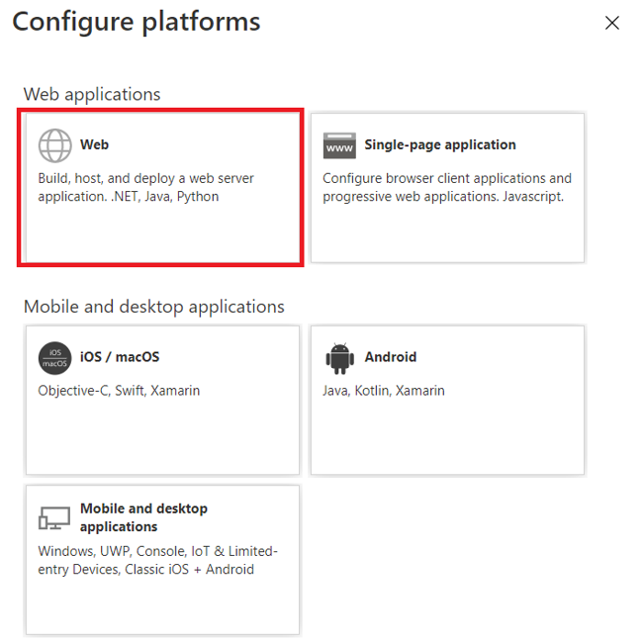Select the Android platform title
Viewport: 644px width, 644px height.
(390, 357)
